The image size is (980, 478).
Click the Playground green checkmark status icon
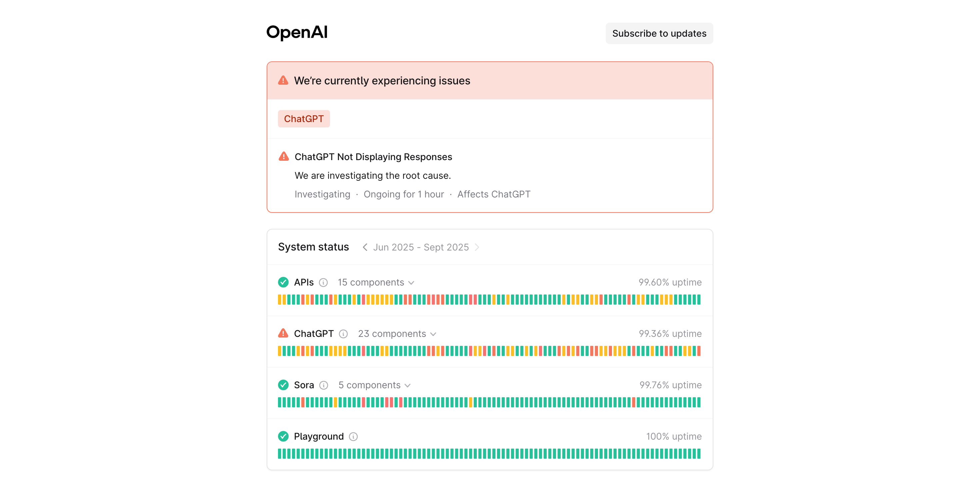tap(283, 436)
